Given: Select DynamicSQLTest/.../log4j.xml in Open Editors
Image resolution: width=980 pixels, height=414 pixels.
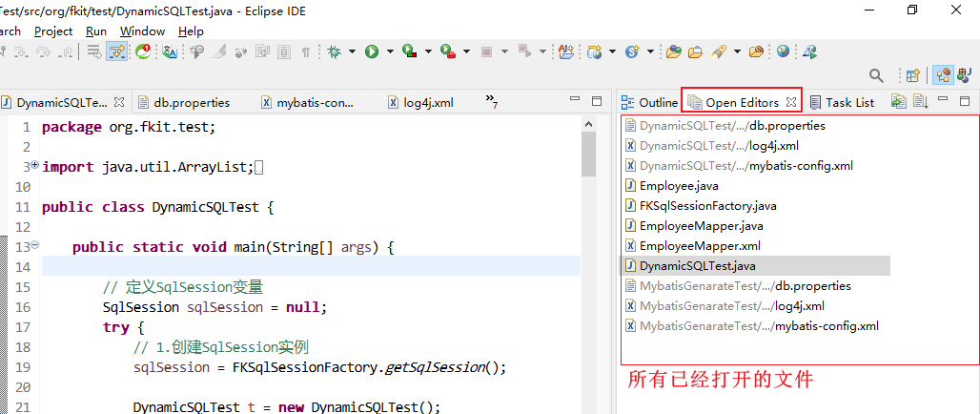Looking at the screenshot, I should (x=712, y=146).
